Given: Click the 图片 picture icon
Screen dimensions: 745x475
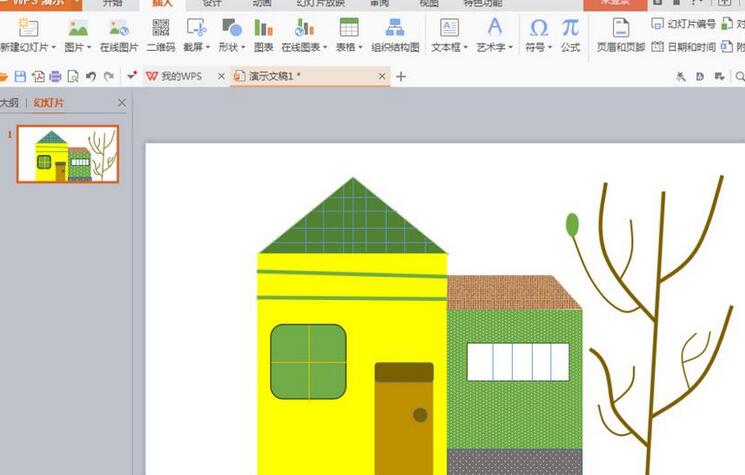Looking at the screenshot, I should tap(78, 28).
